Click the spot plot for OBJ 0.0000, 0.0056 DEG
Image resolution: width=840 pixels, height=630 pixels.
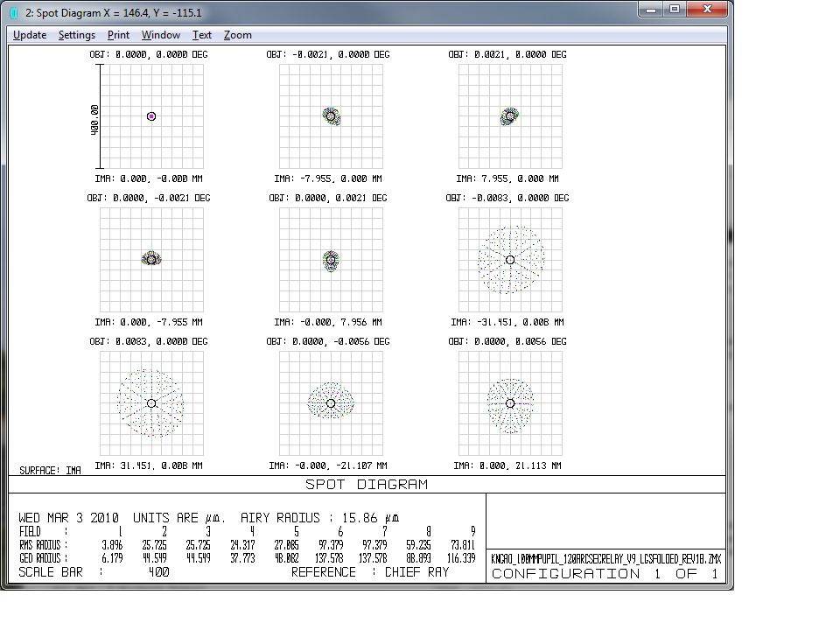(x=510, y=403)
